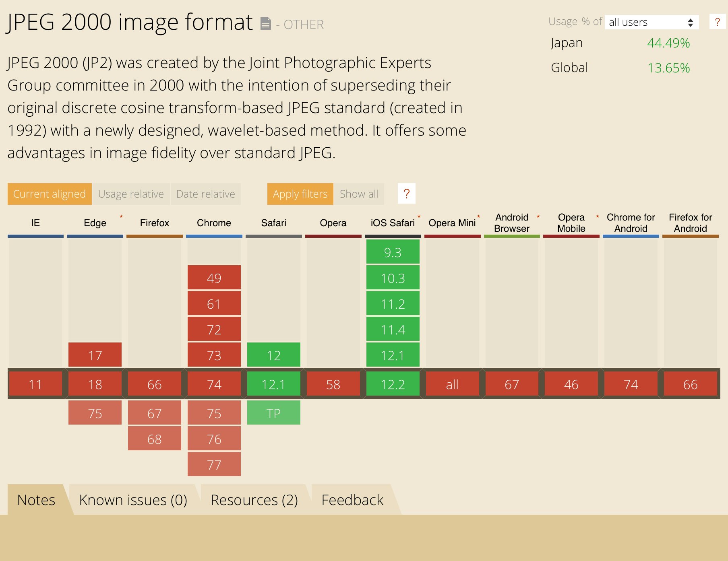Image resolution: width=728 pixels, height=561 pixels.
Task: Select the Firefox 68 future version cell
Action: (155, 438)
